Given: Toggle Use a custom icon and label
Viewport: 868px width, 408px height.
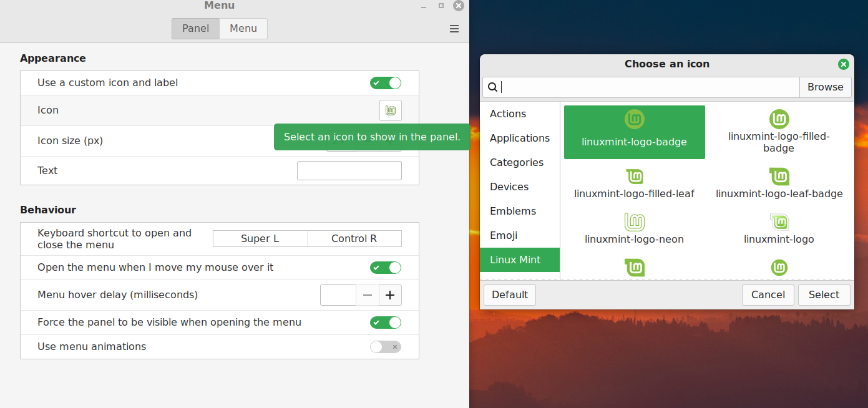Looking at the screenshot, I should pos(386,83).
